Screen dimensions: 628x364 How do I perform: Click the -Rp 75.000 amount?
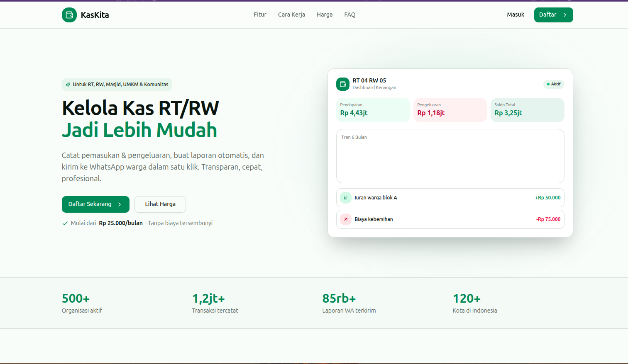pyautogui.click(x=548, y=219)
